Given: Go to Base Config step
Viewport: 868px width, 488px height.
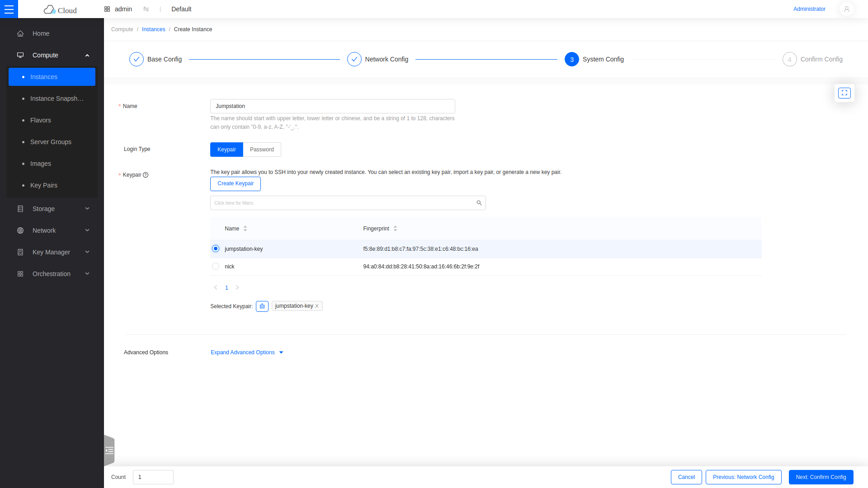Looking at the screenshot, I should coord(156,59).
